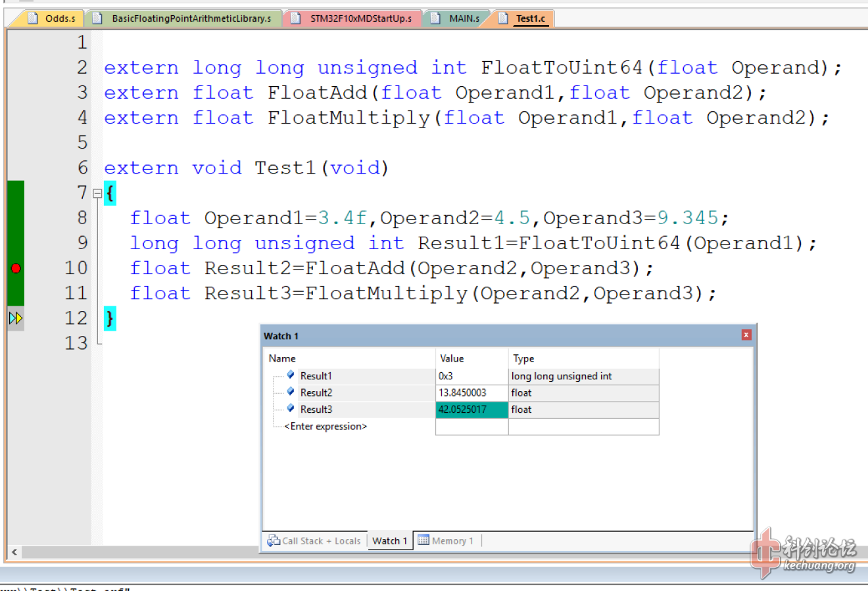
Task: Select the Test1.c editor tab
Action: 530,18
